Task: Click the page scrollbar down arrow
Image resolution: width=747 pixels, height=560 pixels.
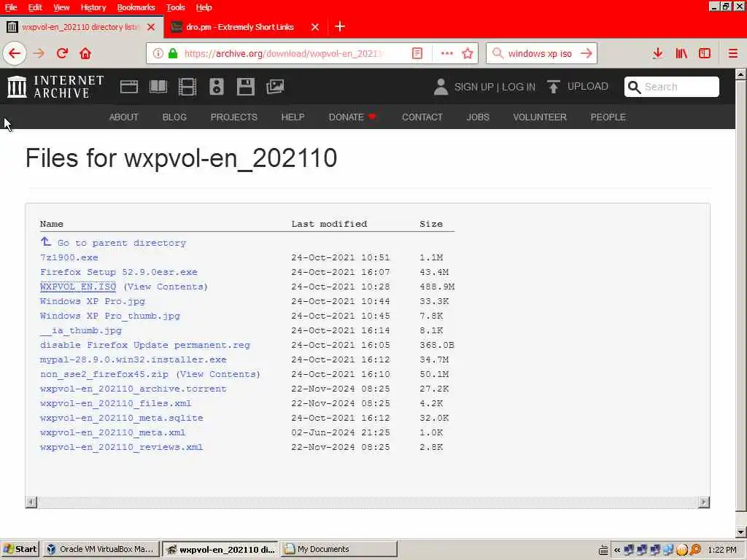Action: 741,532
